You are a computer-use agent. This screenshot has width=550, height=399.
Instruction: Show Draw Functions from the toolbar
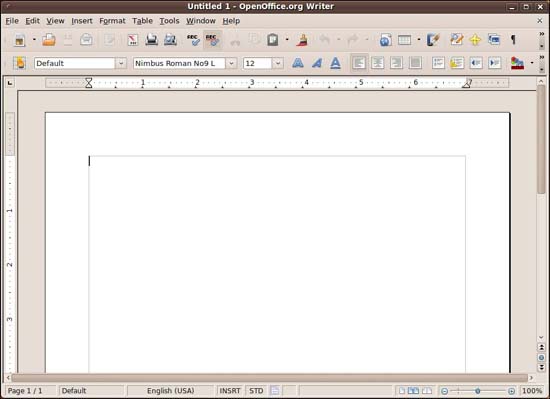433,40
